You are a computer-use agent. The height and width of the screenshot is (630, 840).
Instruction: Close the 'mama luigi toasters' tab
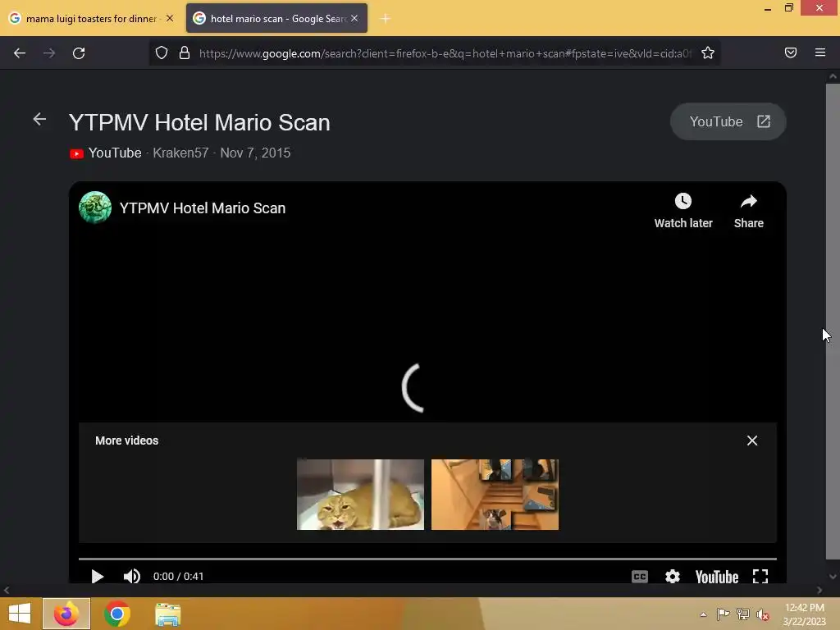tap(170, 18)
